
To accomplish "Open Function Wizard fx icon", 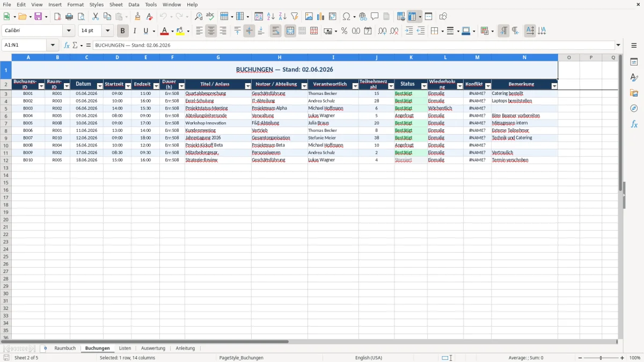I will click(67, 45).
